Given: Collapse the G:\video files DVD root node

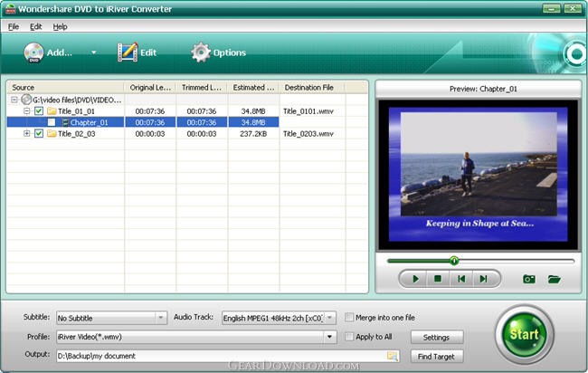Looking at the screenshot, I should [x=14, y=100].
